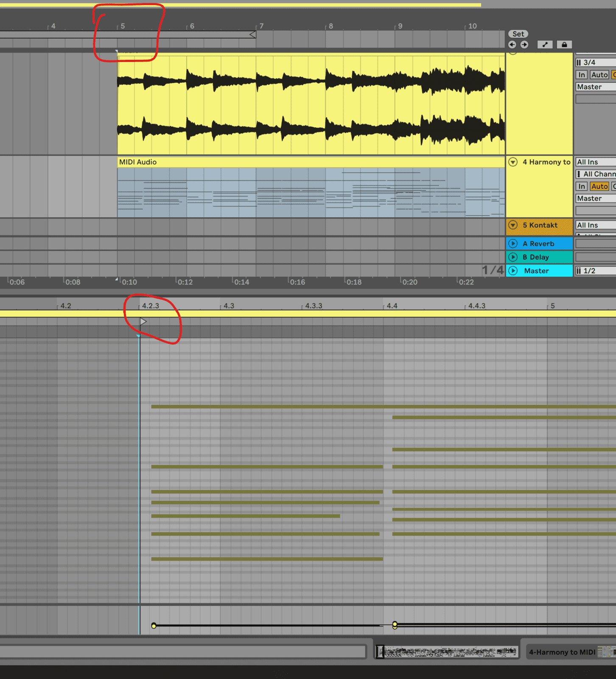Viewport: 616px width, 679px height.
Task: Click the lock envelopes padlock icon
Action: [564, 45]
